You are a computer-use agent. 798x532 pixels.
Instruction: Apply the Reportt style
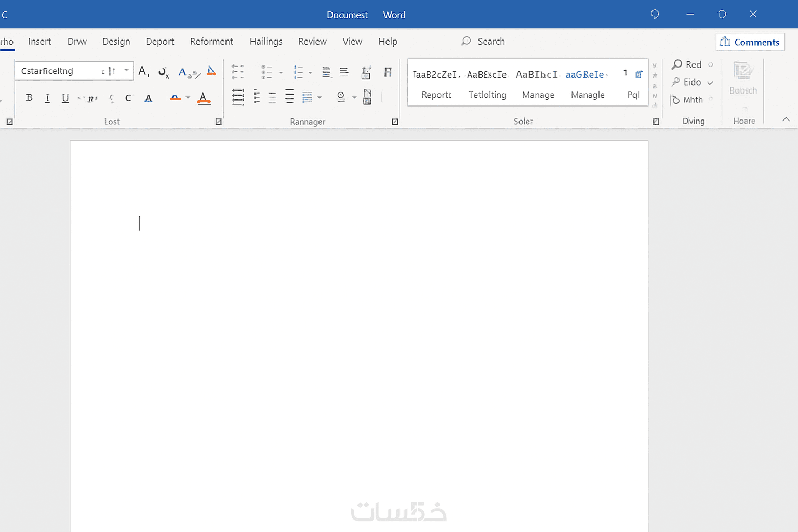436,84
